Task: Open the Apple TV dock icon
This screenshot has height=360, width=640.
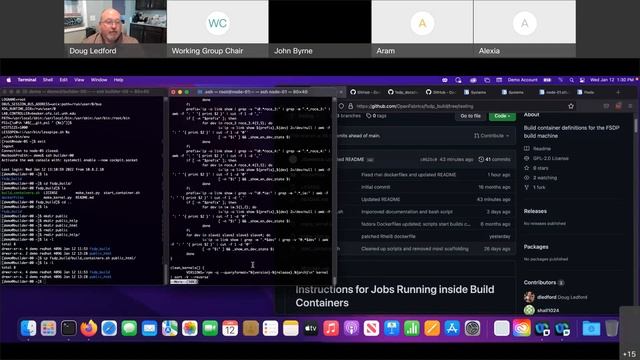Action: point(311,328)
